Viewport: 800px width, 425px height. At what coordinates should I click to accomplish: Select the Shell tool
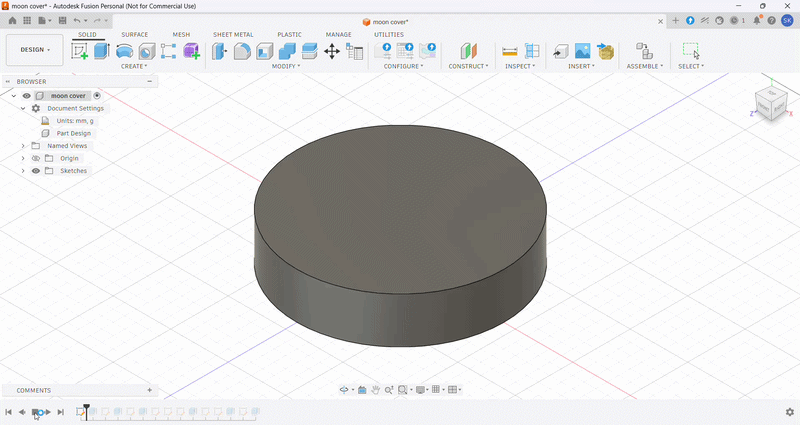264,51
